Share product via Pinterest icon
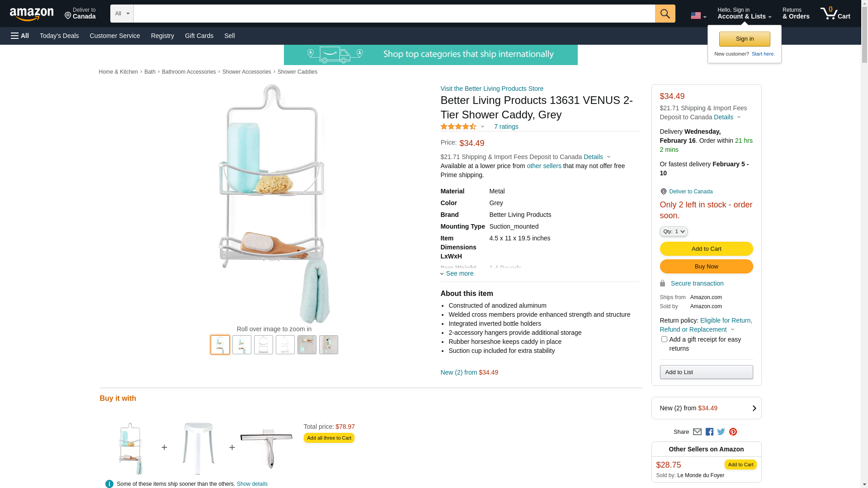 [x=733, y=432]
